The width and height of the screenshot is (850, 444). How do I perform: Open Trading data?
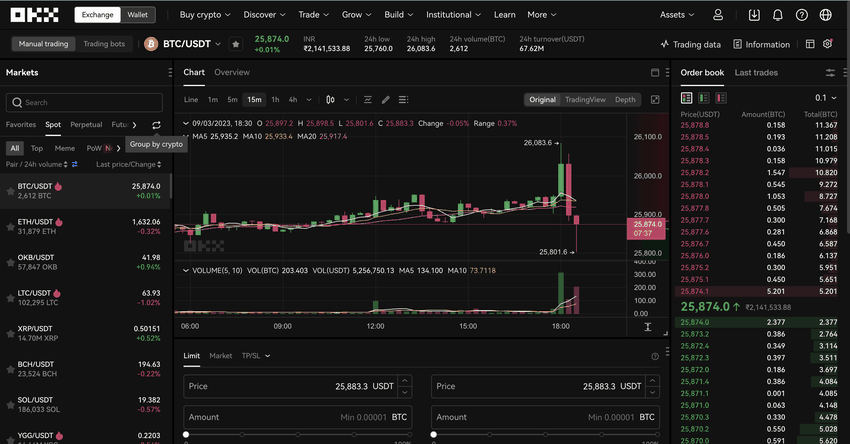click(691, 44)
